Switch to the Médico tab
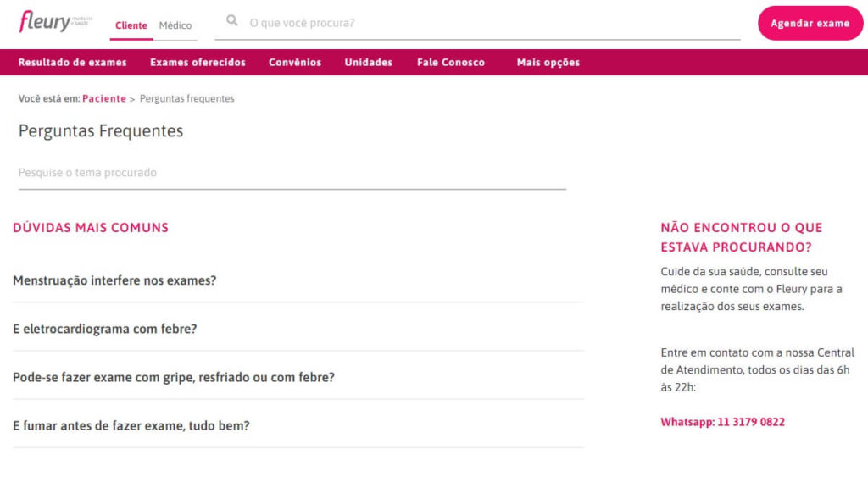The width and height of the screenshot is (868, 488). (175, 25)
